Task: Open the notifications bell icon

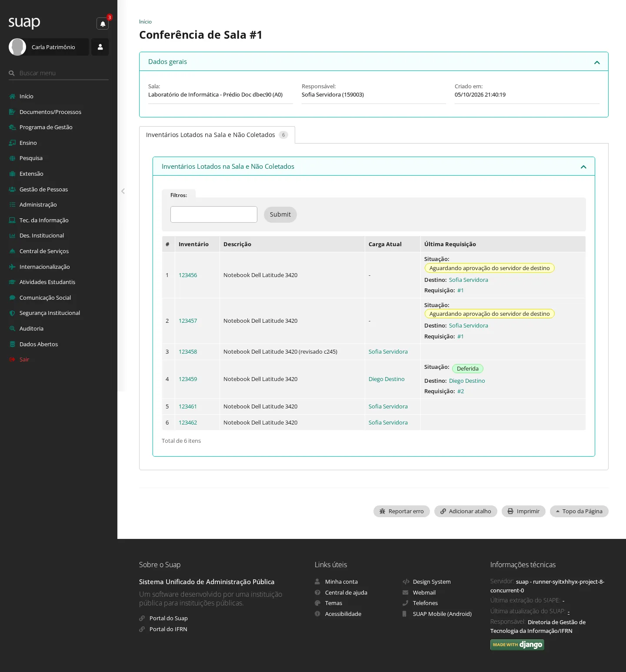Action: [103, 23]
